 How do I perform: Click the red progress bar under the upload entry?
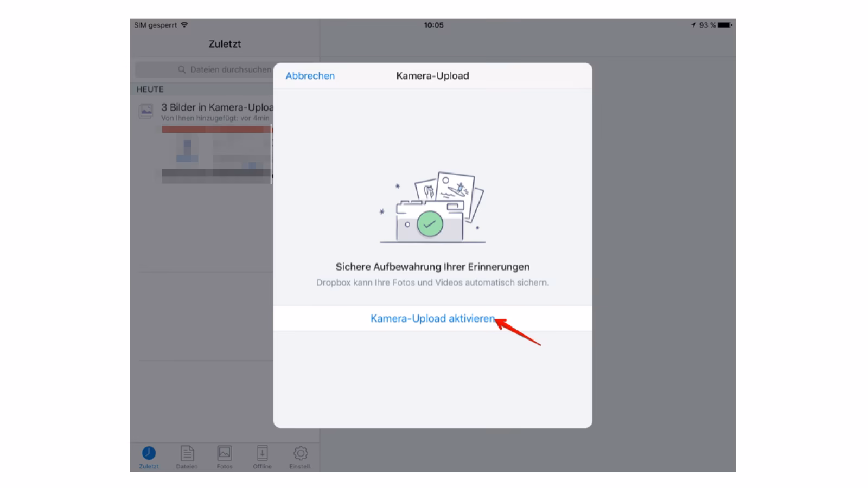(217, 129)
